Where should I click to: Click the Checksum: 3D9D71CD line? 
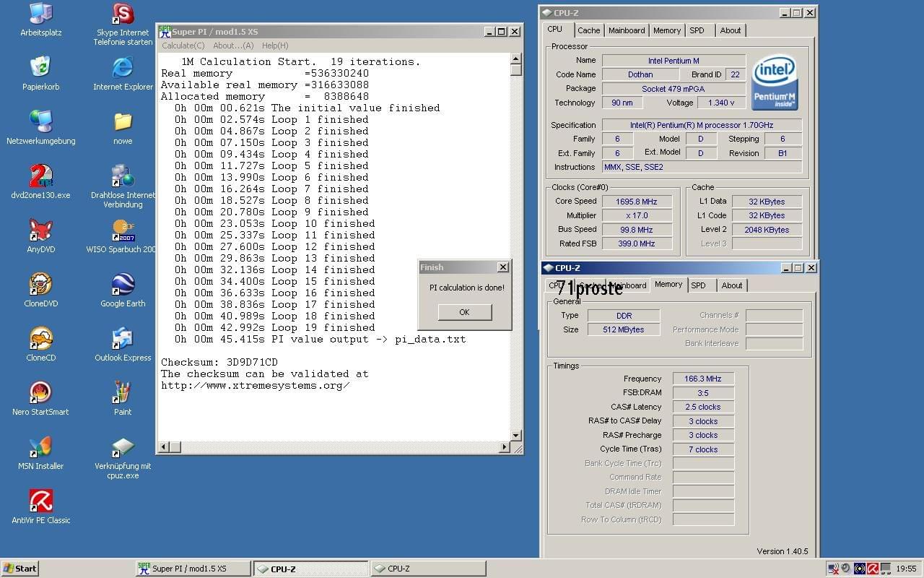coord(219,362)
